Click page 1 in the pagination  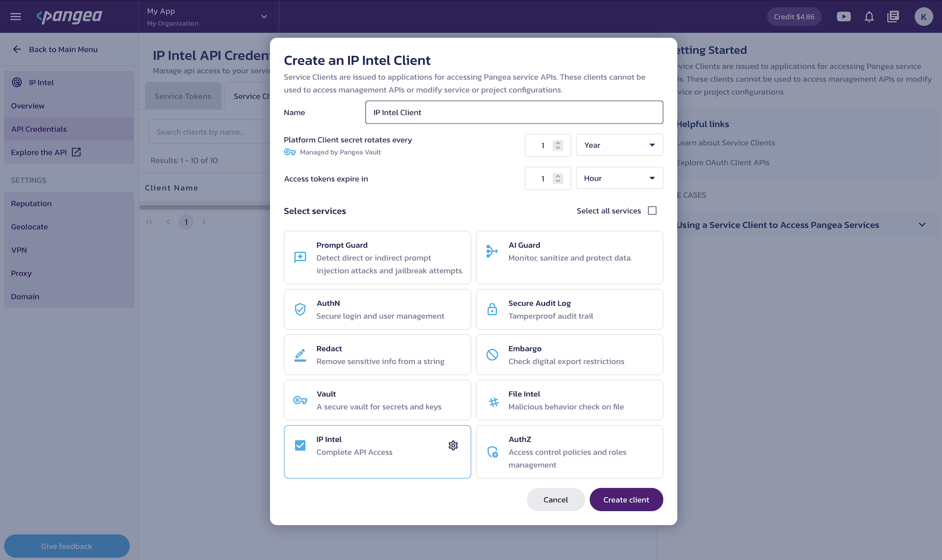(x=186, y=222)
